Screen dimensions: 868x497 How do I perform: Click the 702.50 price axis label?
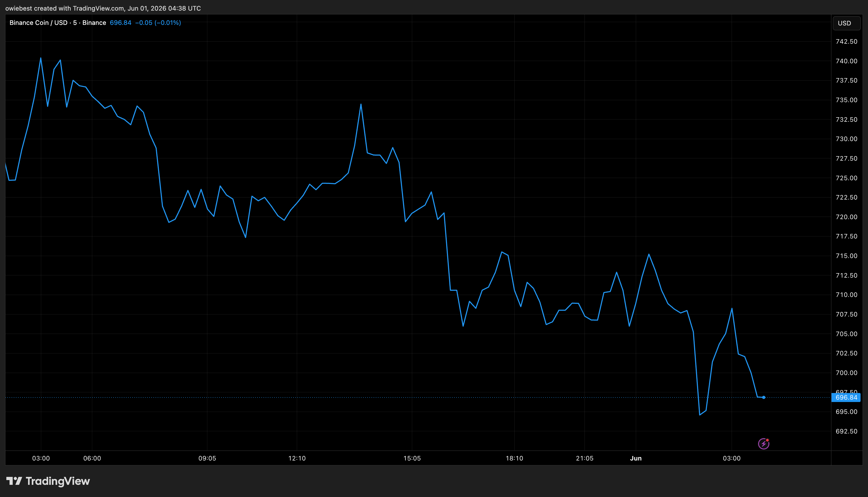click(847, 353)
